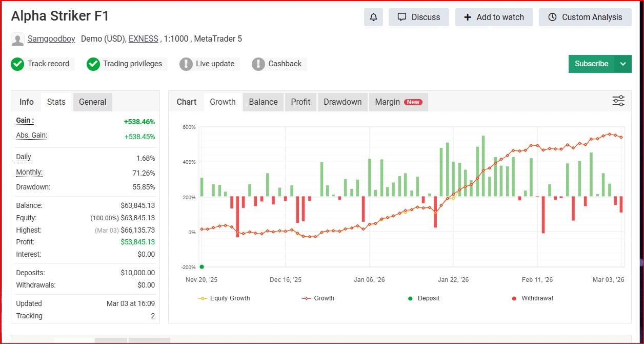This screenshot has width=644, height=344.
Task: Open the Drawdown chart tab
Action: (x=343, y=102)
